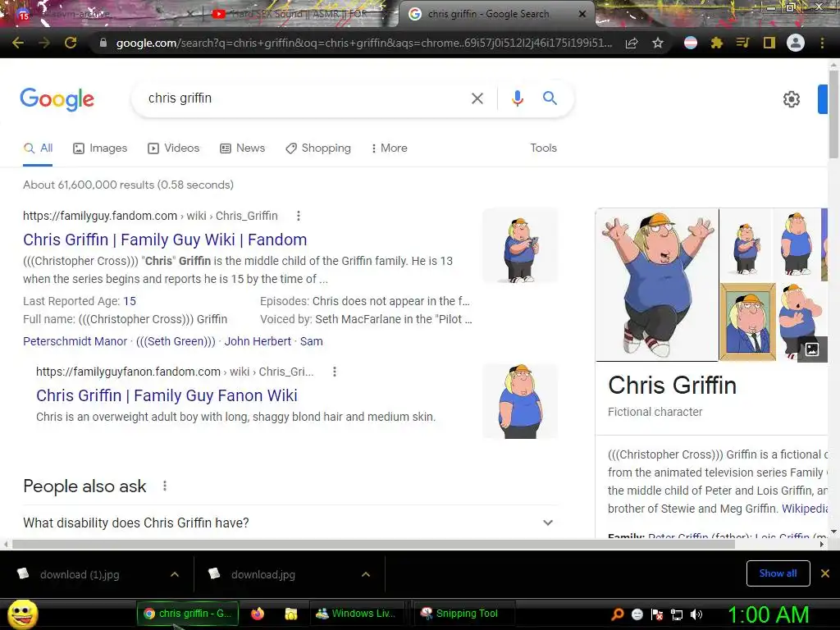The image size is (840, 630).
Task: Open Firefox from the taskbar
Action: (258, 614)
